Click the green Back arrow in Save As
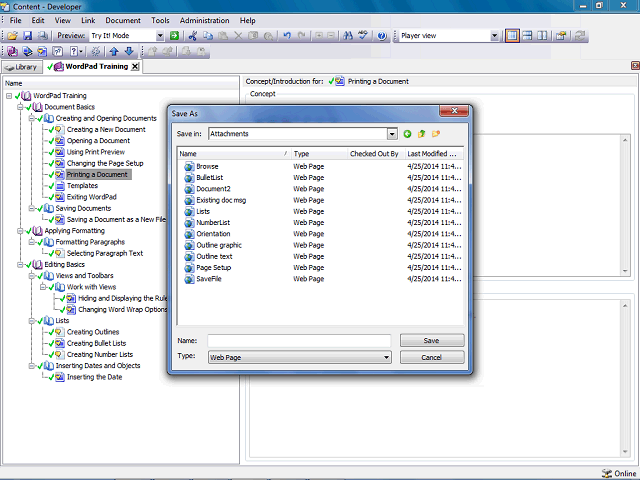The width and height of the screenshot is (640, 480). tap(407, 134)
